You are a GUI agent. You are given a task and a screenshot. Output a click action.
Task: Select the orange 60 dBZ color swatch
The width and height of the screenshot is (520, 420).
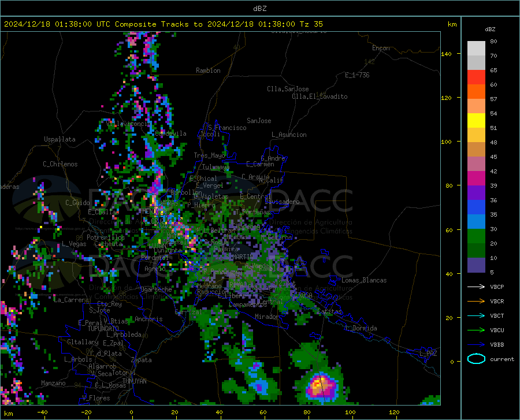(x=476, y=92)
